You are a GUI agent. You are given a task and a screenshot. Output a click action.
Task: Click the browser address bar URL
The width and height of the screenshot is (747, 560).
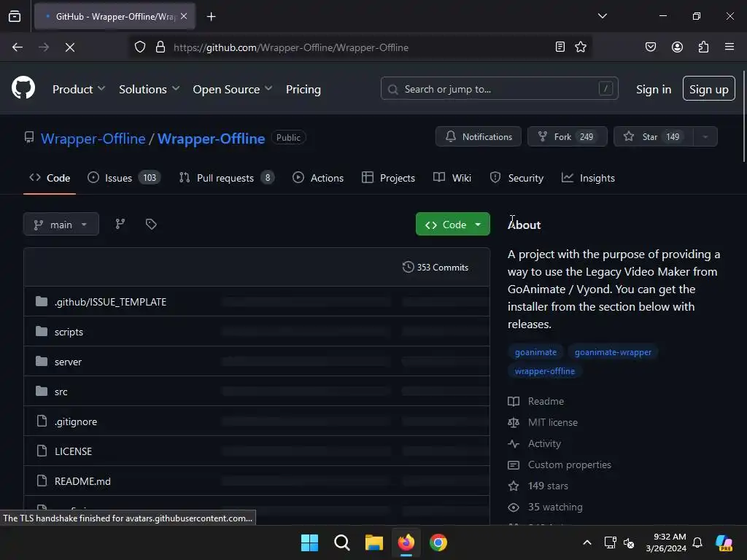tap(290, 47)
